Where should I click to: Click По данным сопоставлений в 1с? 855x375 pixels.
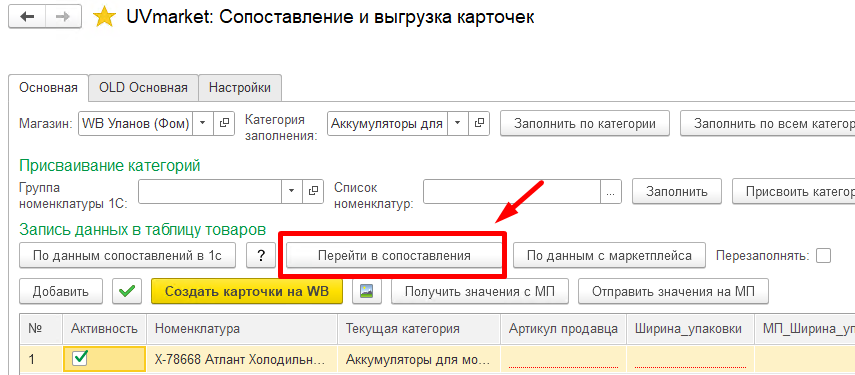(x=128, y=256)
